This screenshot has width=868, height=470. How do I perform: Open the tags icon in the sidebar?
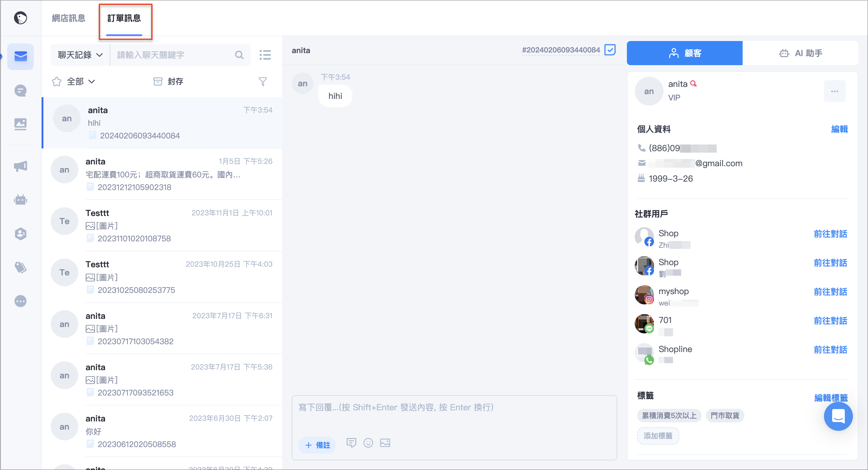tap(20, 267)
